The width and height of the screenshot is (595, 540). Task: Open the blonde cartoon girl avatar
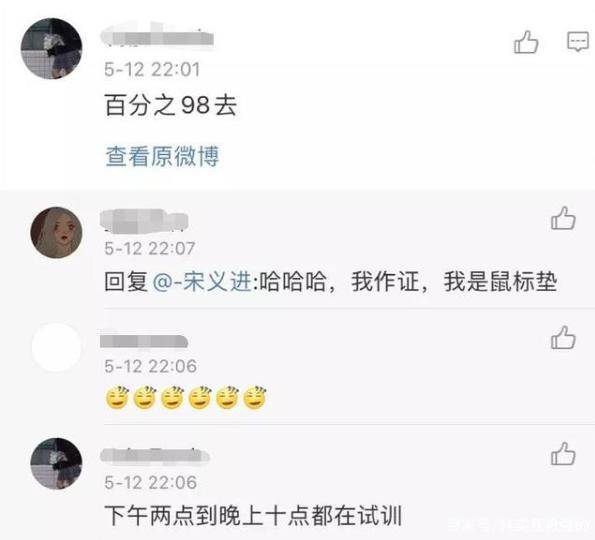tap(57, 232)
